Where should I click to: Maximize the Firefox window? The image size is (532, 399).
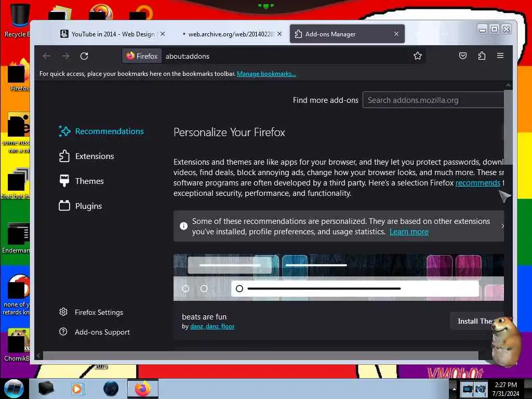pos(495,30)
